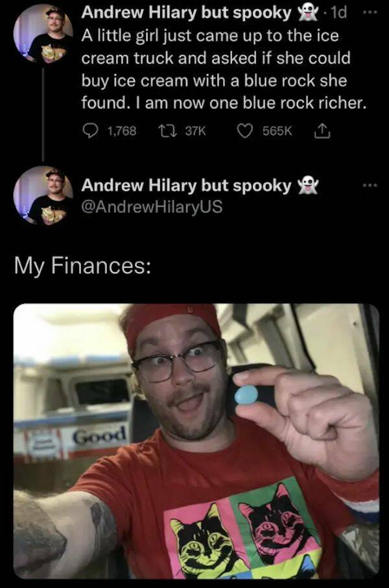389x588 pixels.
Task: Open the @AndrewHilaryUS handle link
Action: click(152, 206)
